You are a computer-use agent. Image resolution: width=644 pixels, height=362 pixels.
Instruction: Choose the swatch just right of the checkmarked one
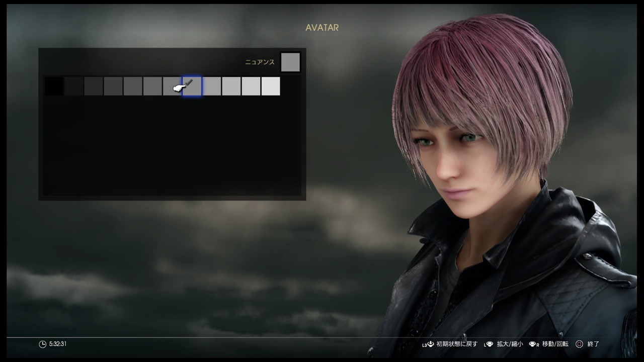click(x=212, y=86)
